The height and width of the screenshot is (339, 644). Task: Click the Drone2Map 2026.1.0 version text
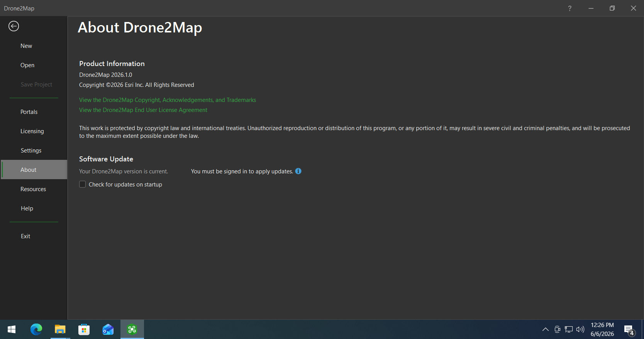tap(105, 75)
